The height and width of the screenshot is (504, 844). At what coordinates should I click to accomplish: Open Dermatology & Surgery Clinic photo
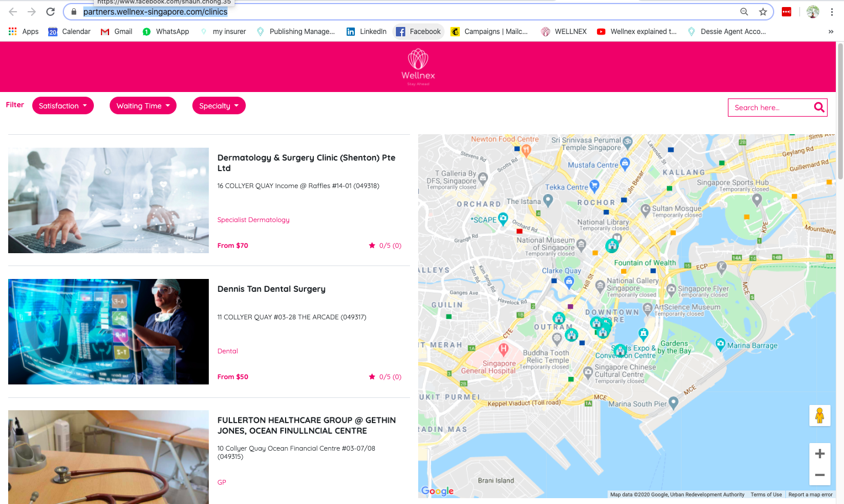coord(109,200)
